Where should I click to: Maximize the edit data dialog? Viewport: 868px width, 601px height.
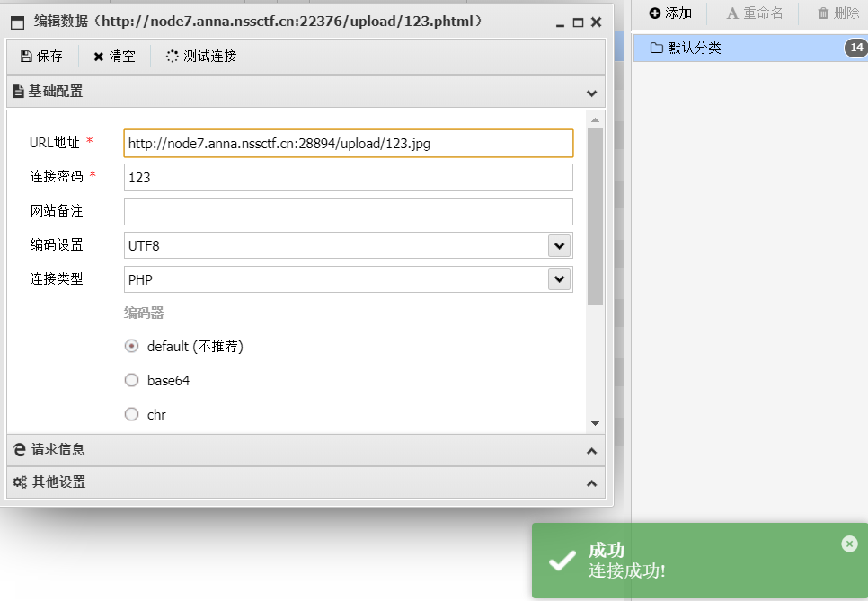(578, 22)
